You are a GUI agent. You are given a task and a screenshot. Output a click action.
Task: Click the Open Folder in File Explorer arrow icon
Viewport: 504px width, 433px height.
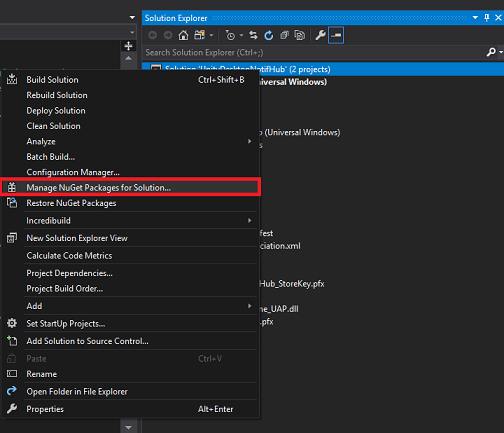[12, 390]
